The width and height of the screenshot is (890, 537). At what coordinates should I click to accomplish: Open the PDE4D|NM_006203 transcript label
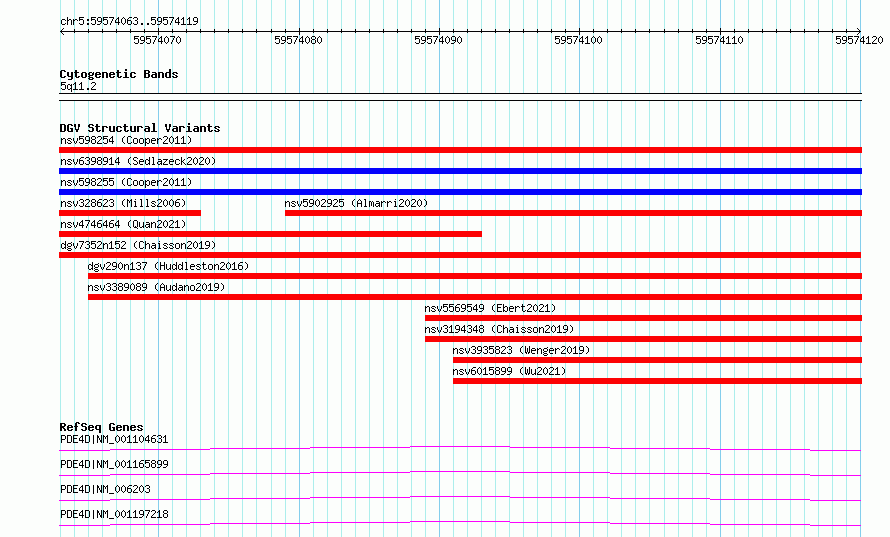click(105, 489)
